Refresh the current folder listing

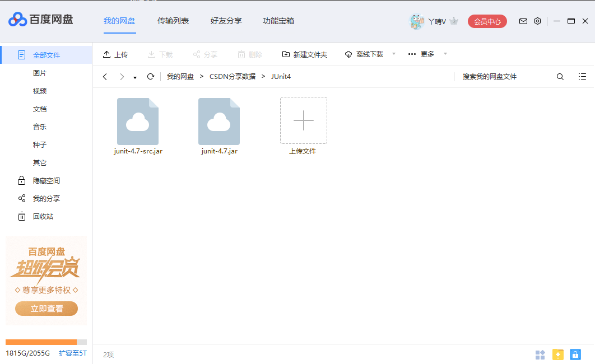pyautogui.click(x=151, y=77)
